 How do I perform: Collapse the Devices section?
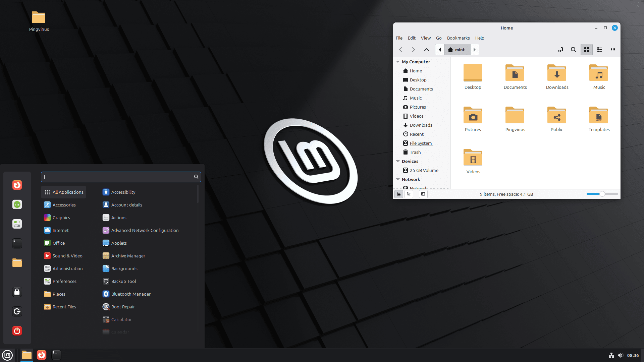click(398, 161)
